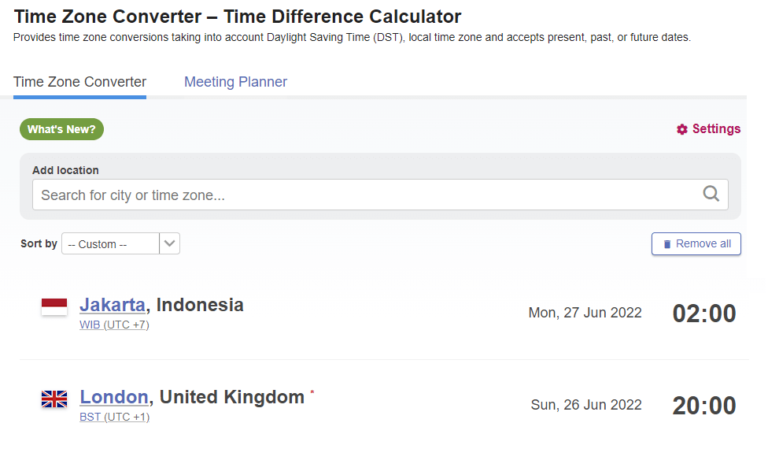Click trash icon in Remove all button
This screenshot has width=768, height=449.
(x=667, y=244)
